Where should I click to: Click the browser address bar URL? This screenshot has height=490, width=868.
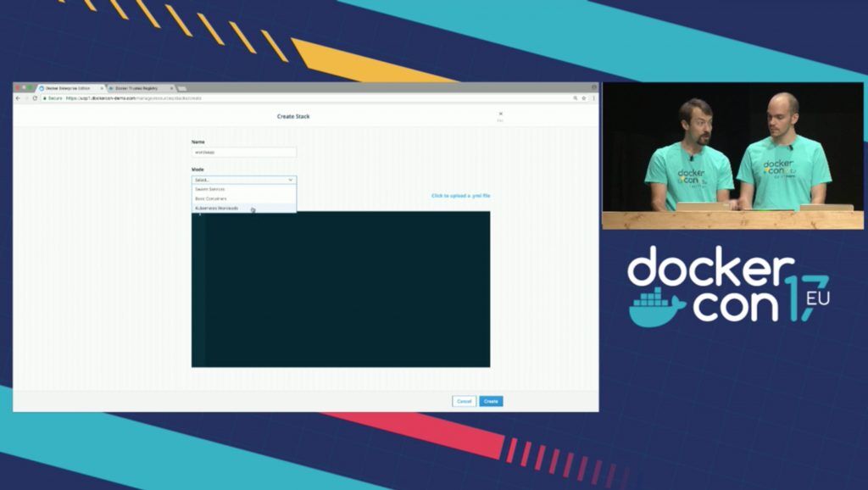click(133, 98)
